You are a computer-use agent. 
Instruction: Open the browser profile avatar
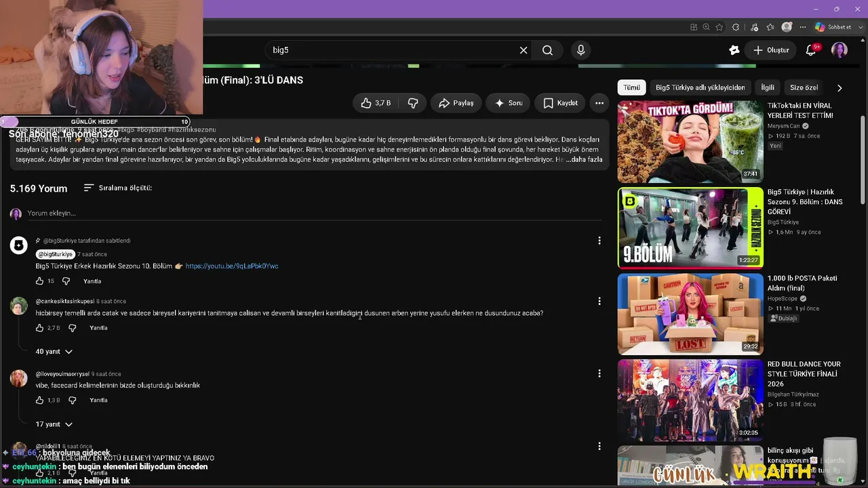point(787,27)
